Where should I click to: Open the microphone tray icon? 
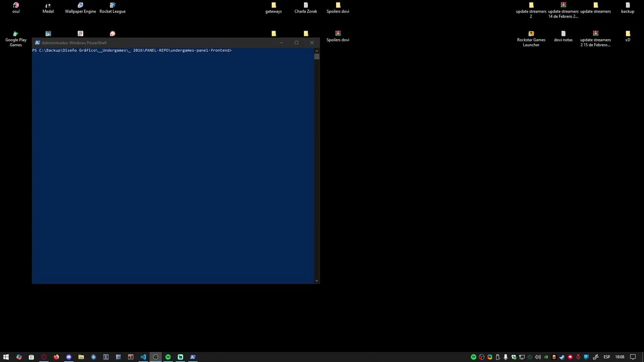(506, 357)
